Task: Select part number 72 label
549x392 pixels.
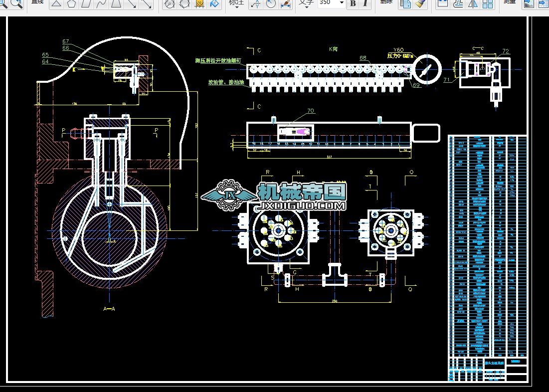Action: [x=506, y=51]
